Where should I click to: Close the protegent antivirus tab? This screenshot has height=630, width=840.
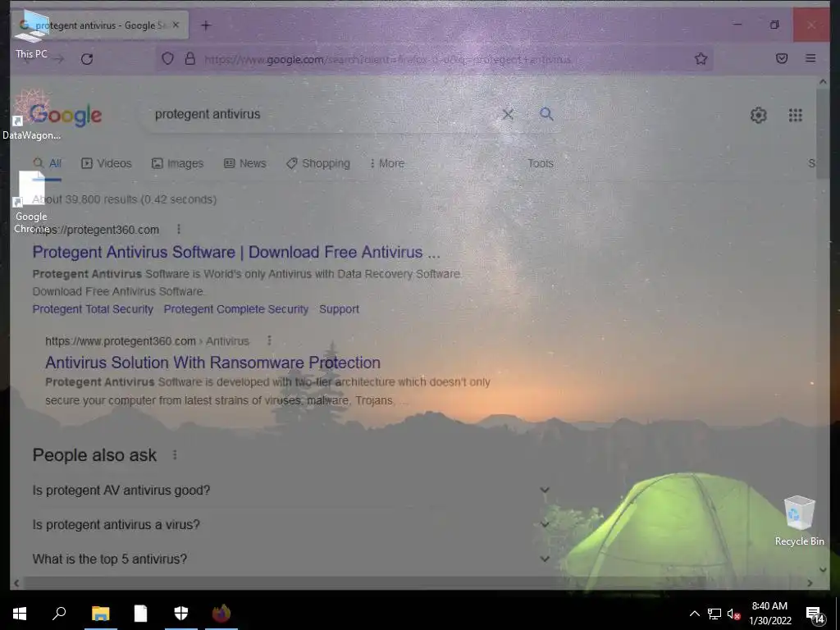coord(176,25)
